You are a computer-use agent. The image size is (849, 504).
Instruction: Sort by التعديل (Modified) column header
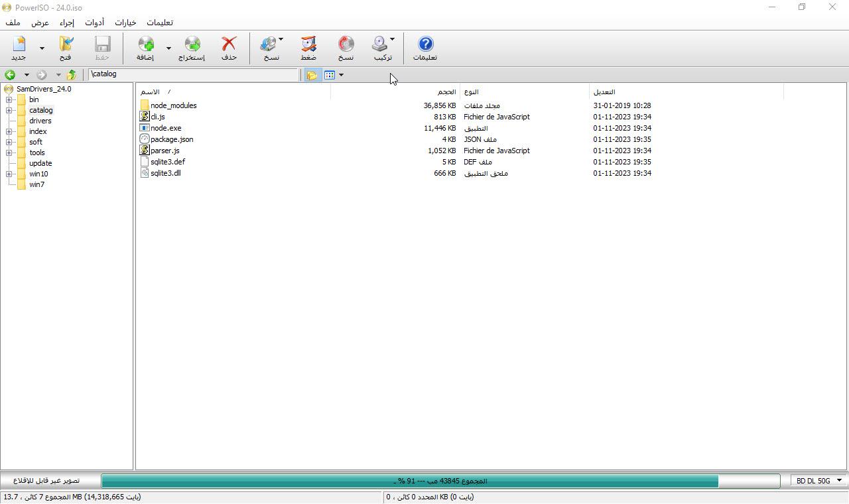(x=686, y=92)
